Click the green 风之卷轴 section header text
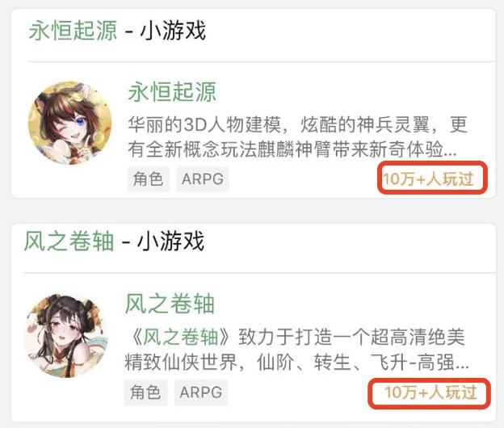The height and width of the screenshot is (428, 504). [x=69, y=241]
